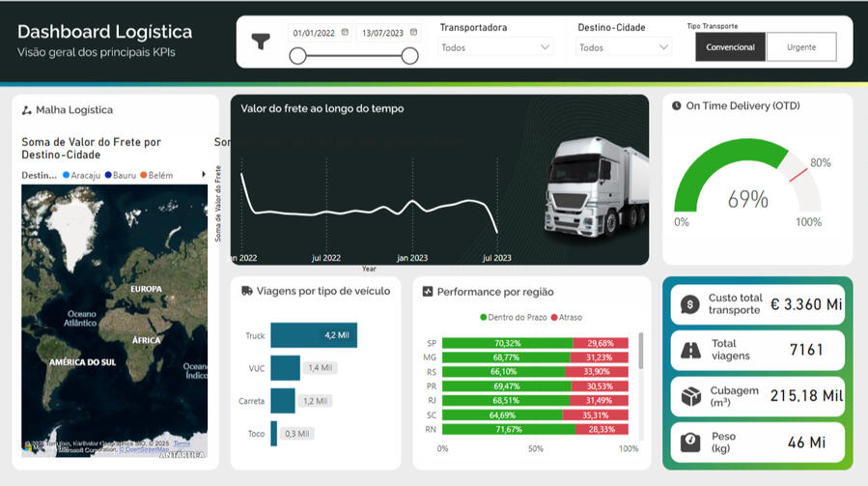Open the Transportadora dropdown
Screen dimensions: 868x486
(x=495, y=47)
